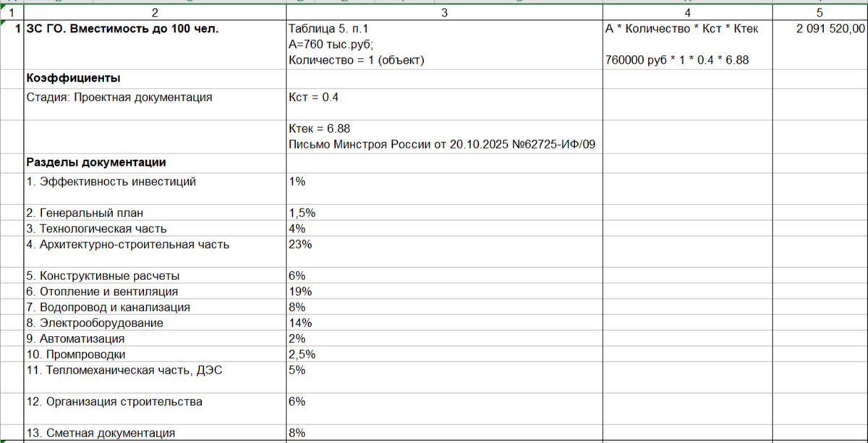Click the 'Таблица 5. п.1' cell text
This screenshot has height=443, width=868.
329,29
